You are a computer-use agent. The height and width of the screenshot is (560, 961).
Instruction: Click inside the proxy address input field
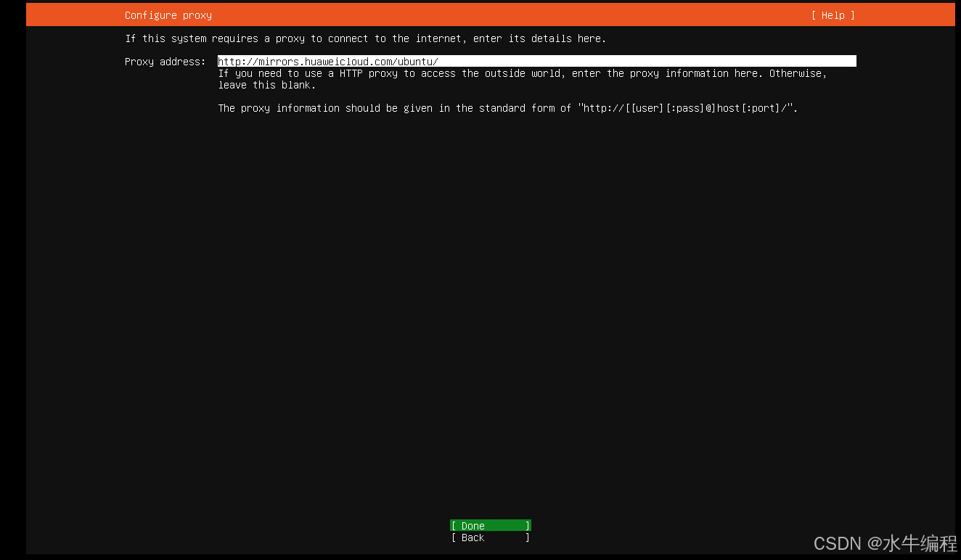click(508, 61)
